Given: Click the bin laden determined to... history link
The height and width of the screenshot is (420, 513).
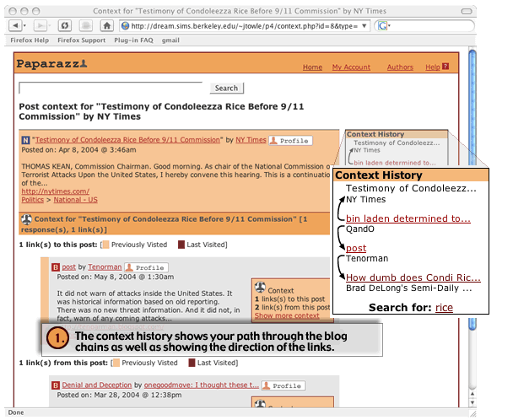Looking at the screenshot, I should point(408,218).
